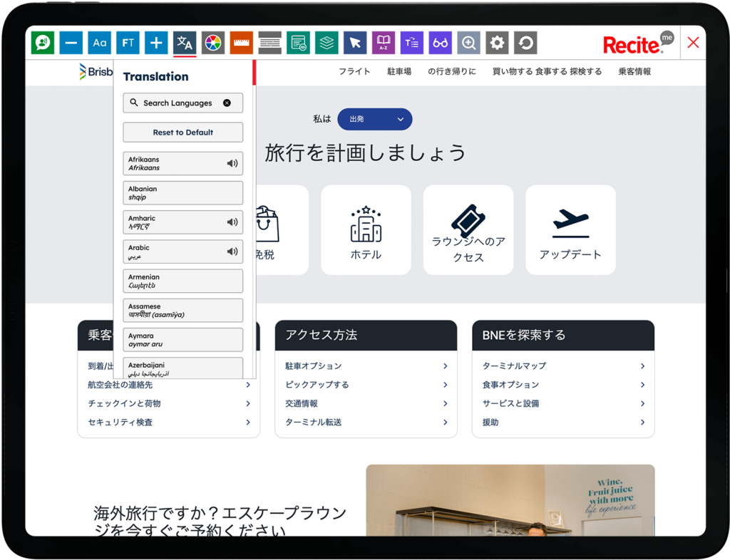Open the 乗客情報 menu item

coord(634,71)
